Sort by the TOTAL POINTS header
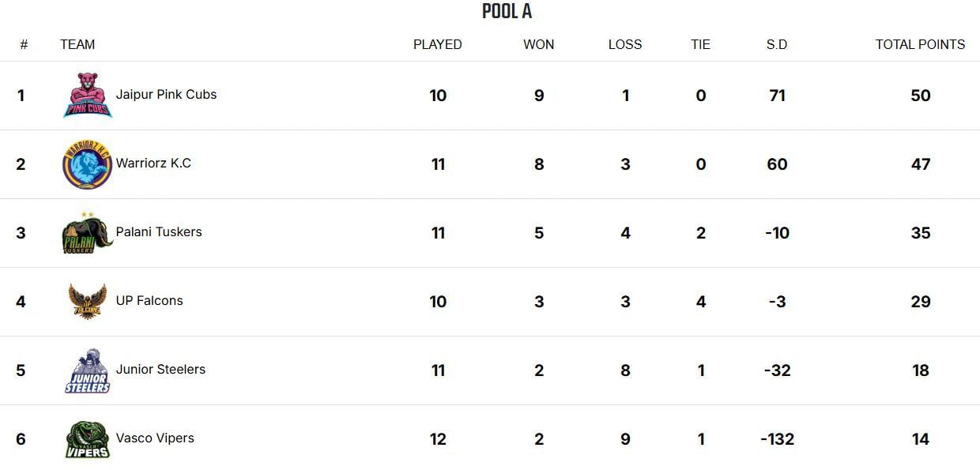The width and height of the screenshot is (980, 470). 920,45
